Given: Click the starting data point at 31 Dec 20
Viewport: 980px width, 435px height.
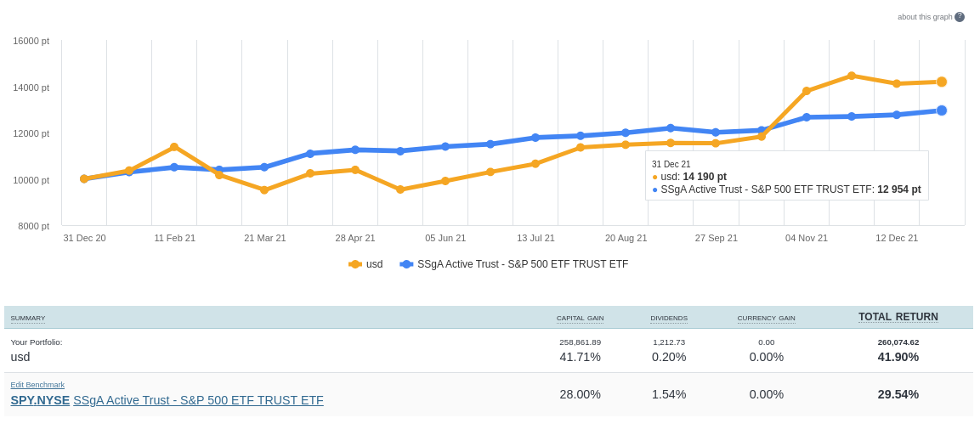Looking at the screenshot, I should coord(84,178).
